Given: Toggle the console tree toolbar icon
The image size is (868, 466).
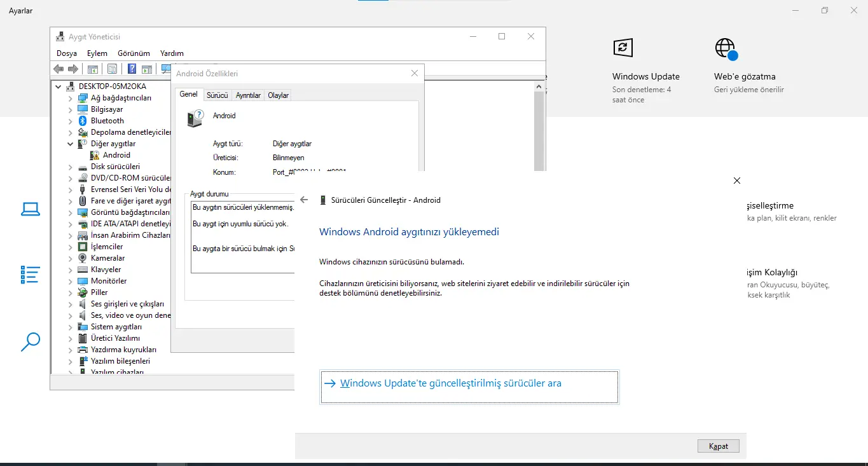Looking at the screenshot, I should click(93, 69).
